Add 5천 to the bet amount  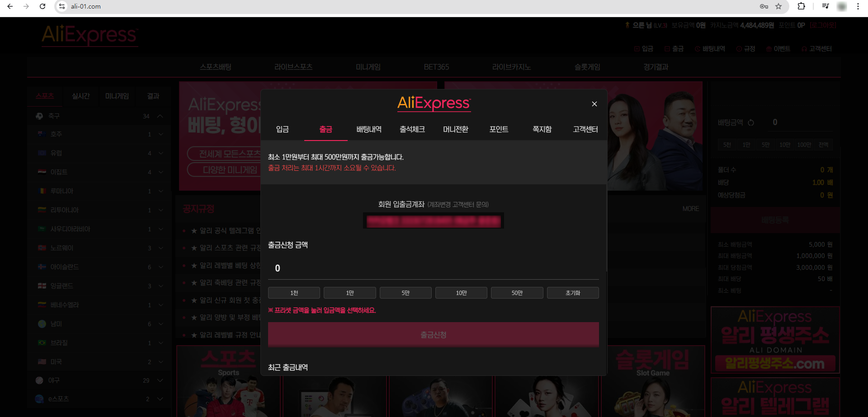[727, 145]
